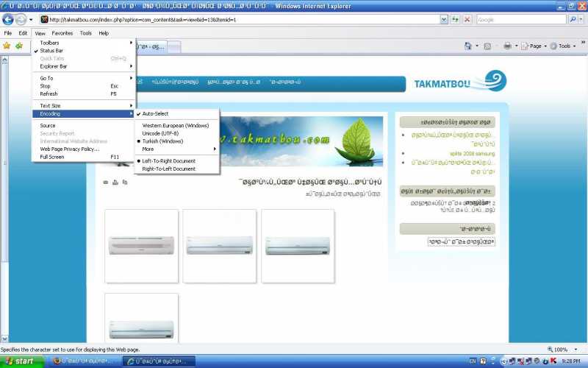Click the EN language indicator in tray

pyautogui.click(x=473, y=361)
